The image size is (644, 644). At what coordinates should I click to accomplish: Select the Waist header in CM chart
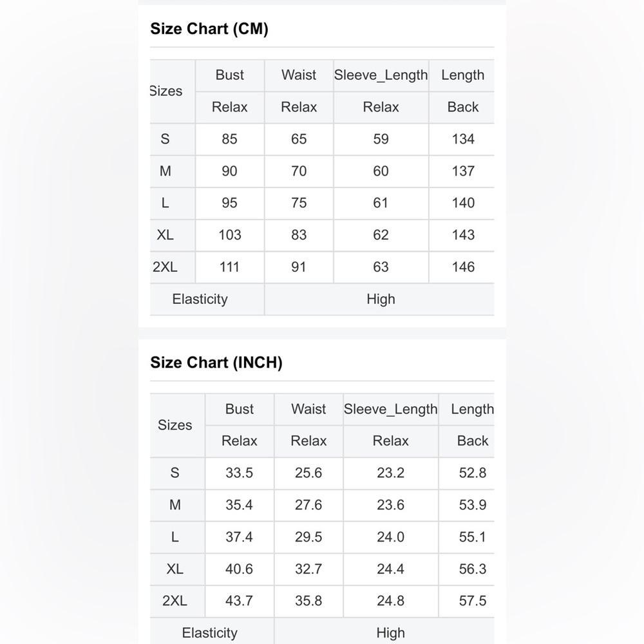point(299,75)
